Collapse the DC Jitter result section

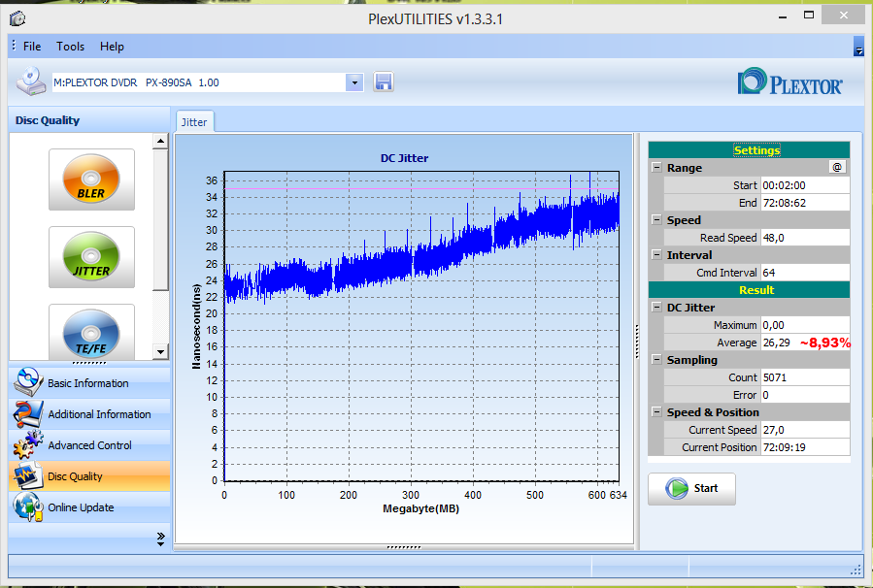click(x=657, y=307)
